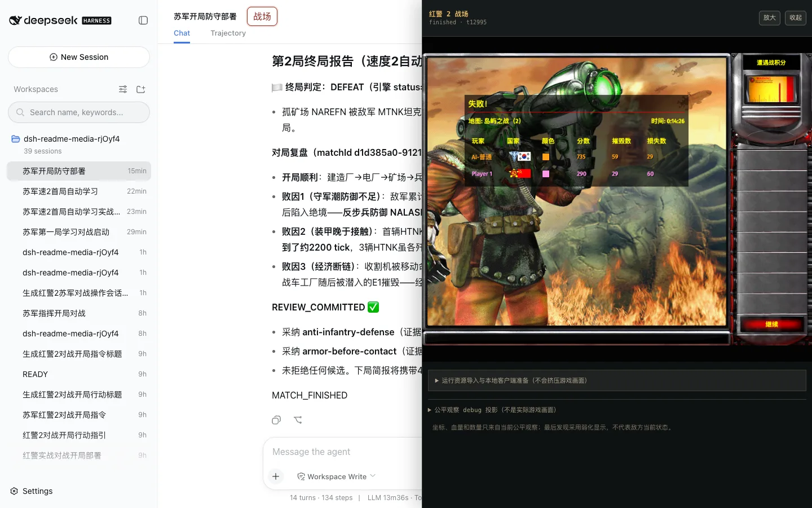The height and width of the screenshot is (508, 812).
Task: Click the 战场 button
Action: pos(262,16)
